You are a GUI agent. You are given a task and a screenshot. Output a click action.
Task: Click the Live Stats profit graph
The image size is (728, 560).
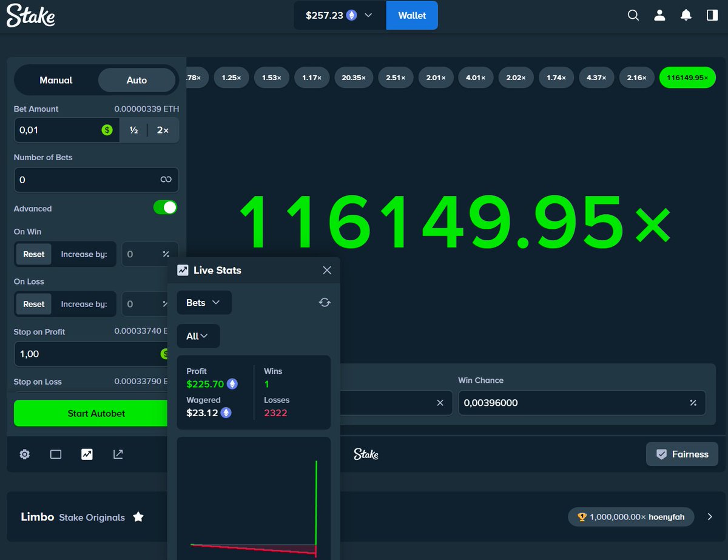(254, 498)
